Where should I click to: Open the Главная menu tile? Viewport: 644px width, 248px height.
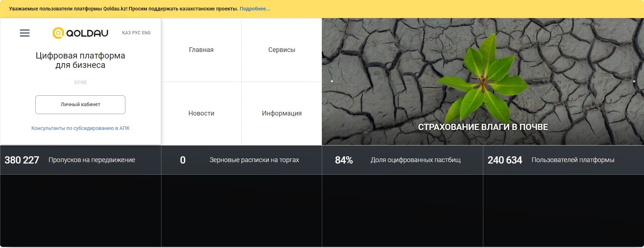click(x=201, y=50)
